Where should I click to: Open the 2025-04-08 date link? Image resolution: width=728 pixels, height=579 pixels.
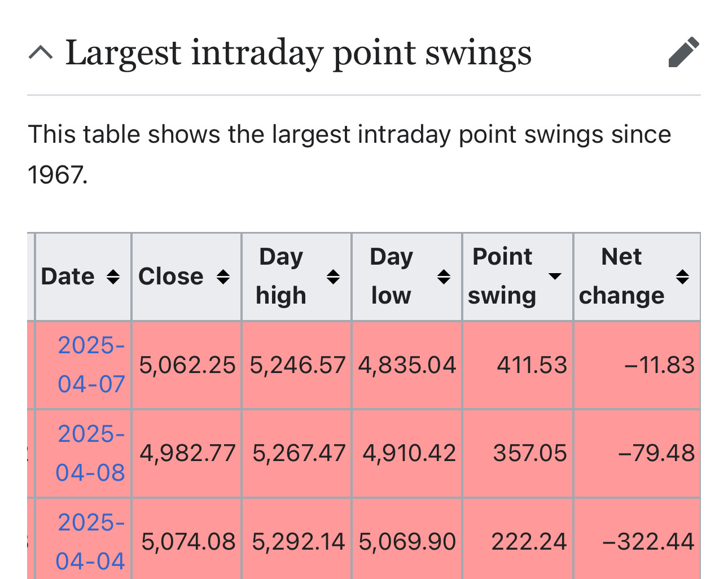click(91, 453)
